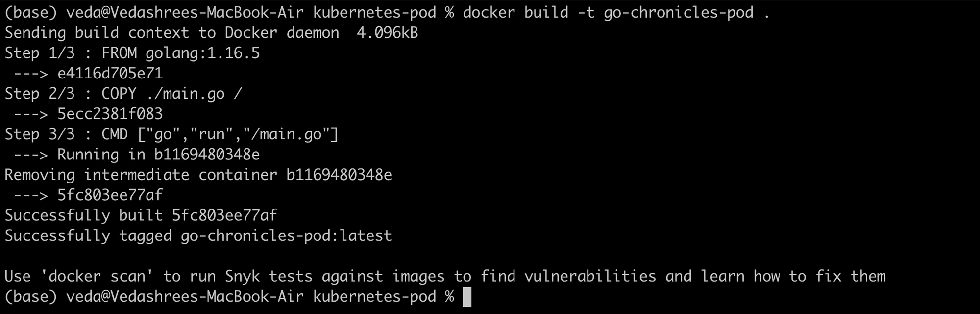Click the quoted 'docker scan' text

[x=97, y=276]
